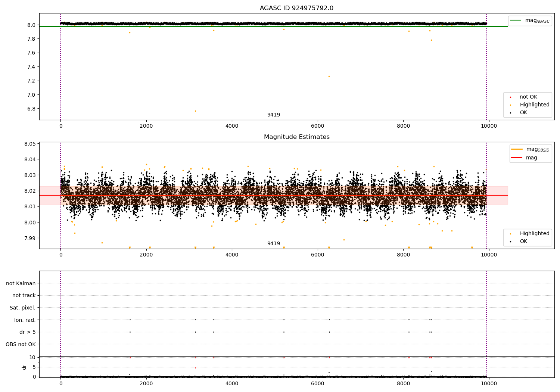Click the 4000 x-axis tick label in the top plot

pos(232,126)
